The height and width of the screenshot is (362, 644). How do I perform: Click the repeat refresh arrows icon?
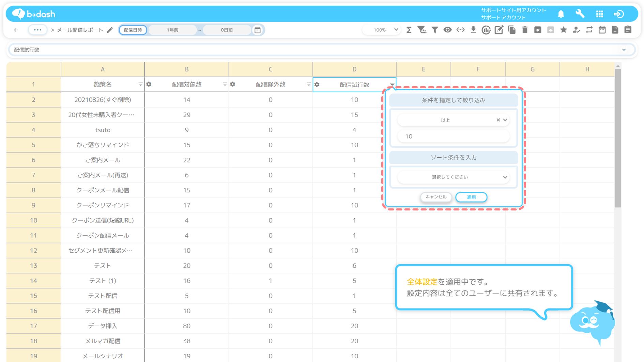pos(589,30)
